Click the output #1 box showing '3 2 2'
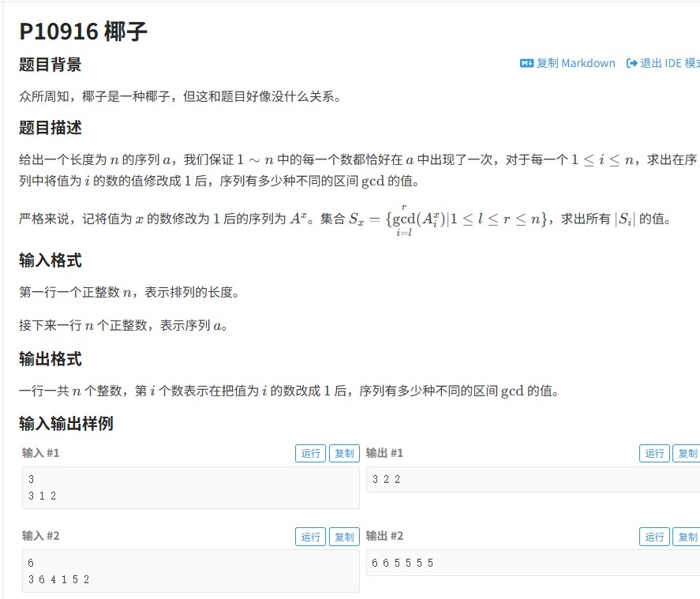Screen dimensions: 700x599 pos(533,479)
